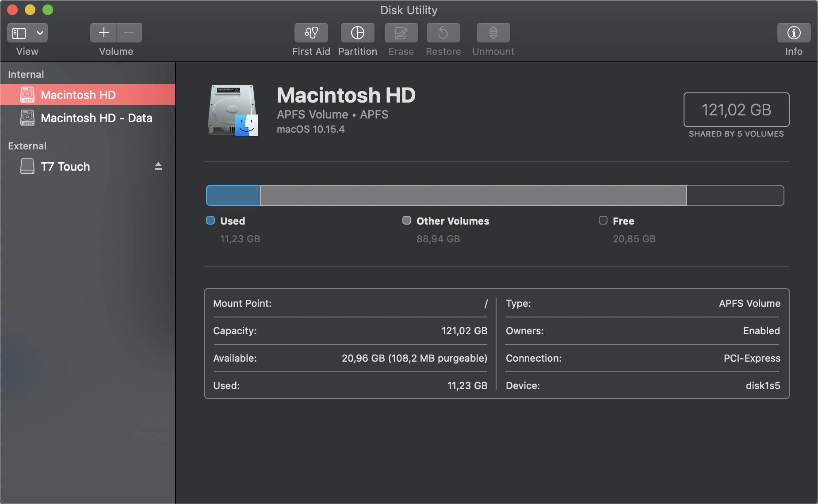Click the Used value '11,23 GB' under legend
This screenshot has height=504, width=818.
tap(240, 239)
